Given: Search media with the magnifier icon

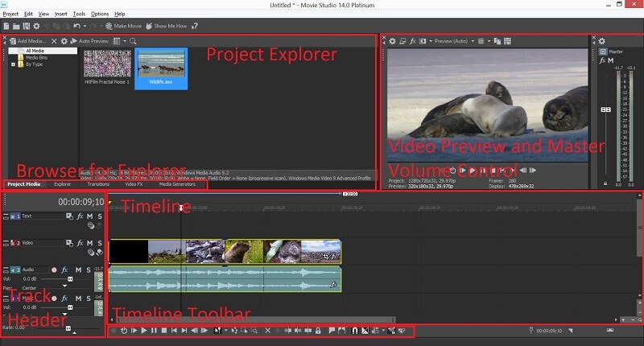Looking at the screenshot, I should (x=133, y=41).
